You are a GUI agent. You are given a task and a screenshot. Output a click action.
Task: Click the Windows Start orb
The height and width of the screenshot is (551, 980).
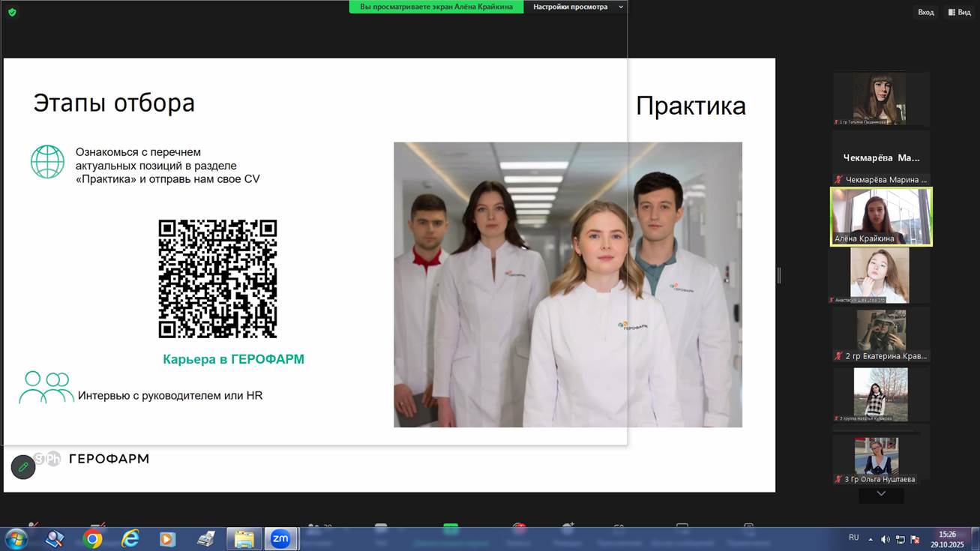click(16, 539)
